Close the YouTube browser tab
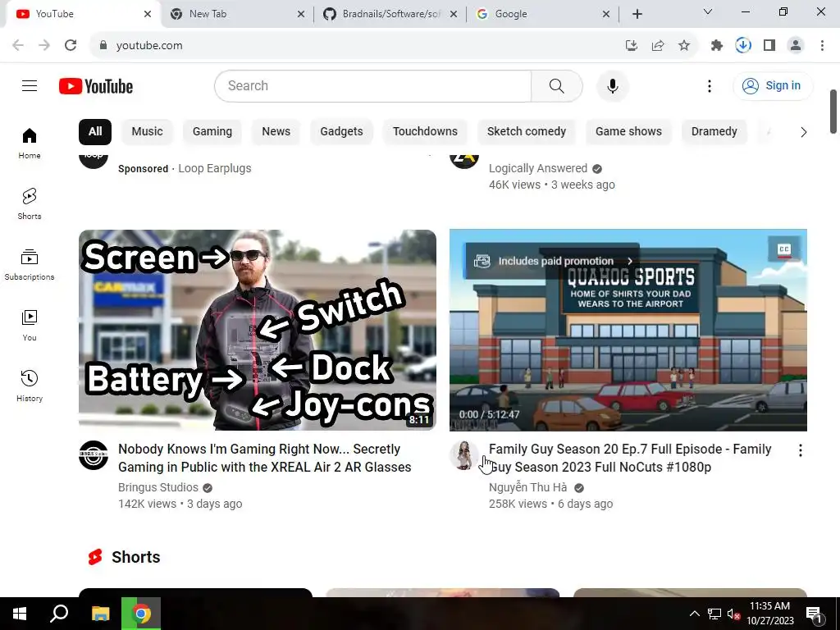840x630 pixels. [148, 14]
